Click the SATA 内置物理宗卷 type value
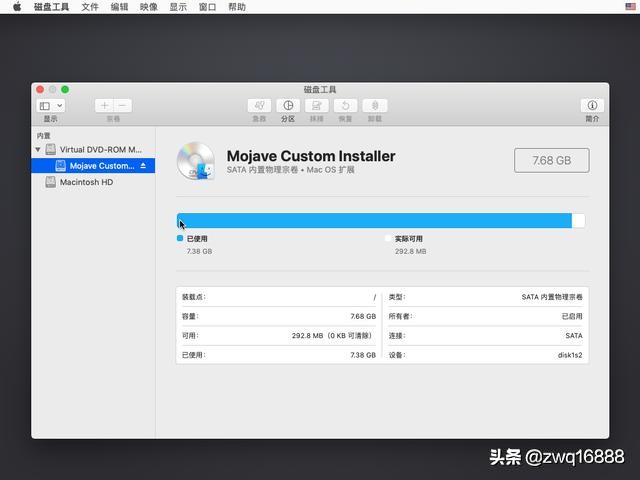640x480 pixels. point(552,297)
